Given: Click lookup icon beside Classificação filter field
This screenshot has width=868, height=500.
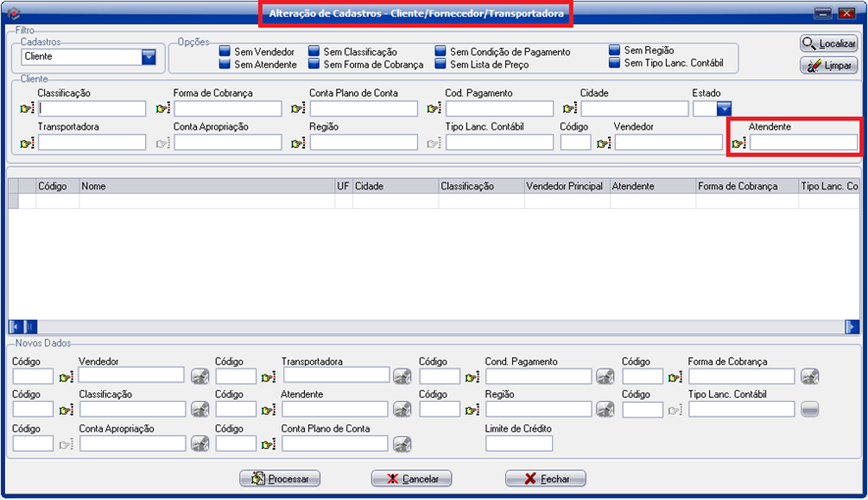Looking at the screenshot, I should click(26, 109).
